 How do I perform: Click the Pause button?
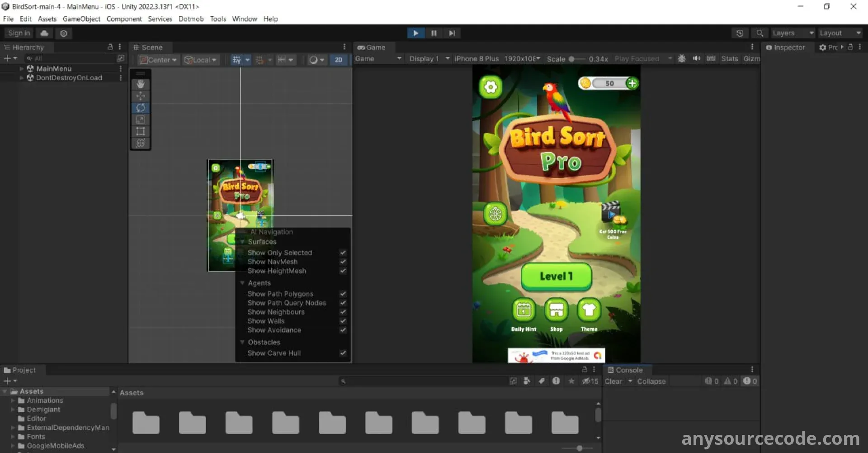[x=434, y=33]
